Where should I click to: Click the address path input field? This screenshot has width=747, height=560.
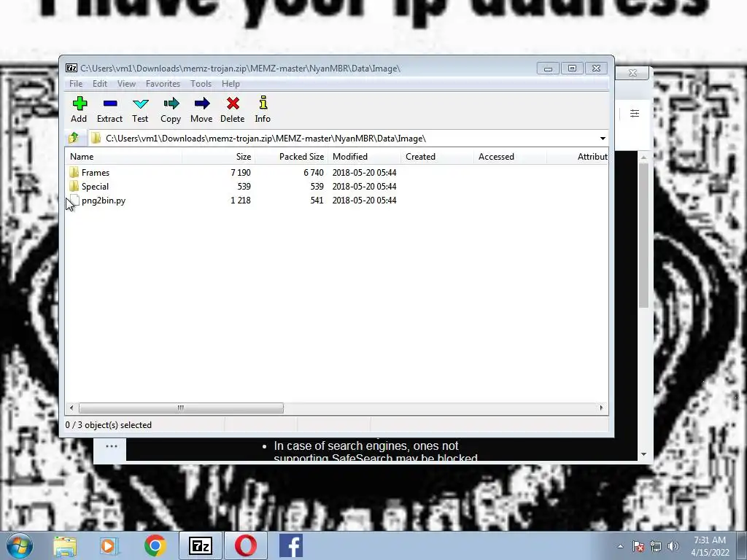343,139
